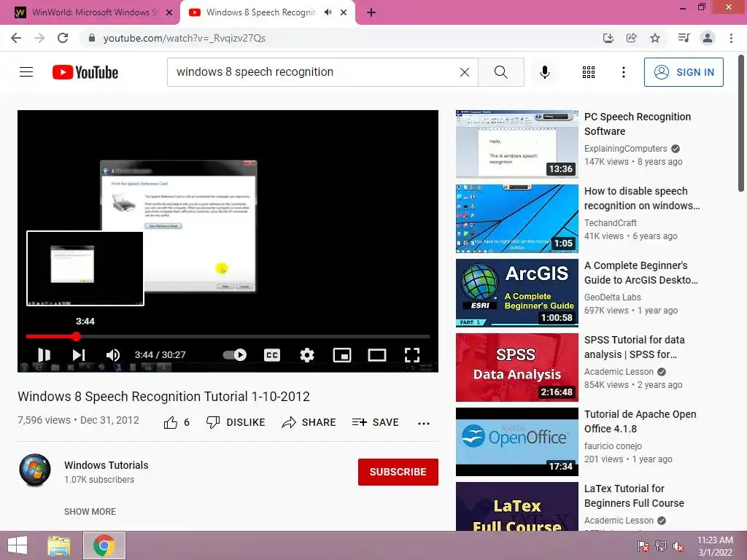Open Windows Tutorials channel avatar

(35, 470)
